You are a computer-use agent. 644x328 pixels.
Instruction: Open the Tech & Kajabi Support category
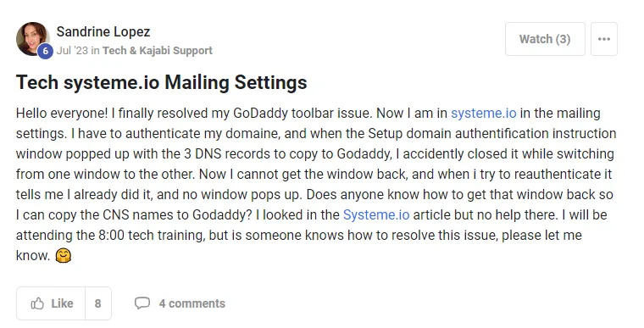158,51
